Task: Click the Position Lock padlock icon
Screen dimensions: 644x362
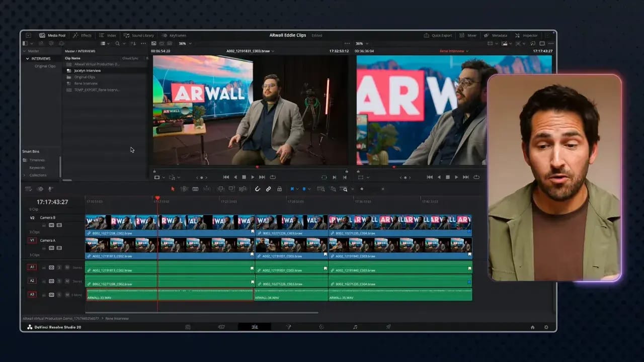Action: pyautogui.click(x=279, y=189)
